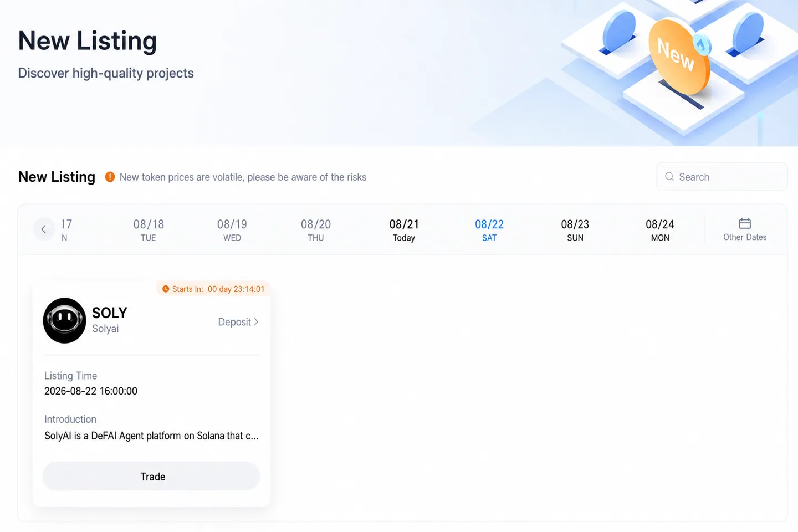798x532 pixels.
Task: Click the Starts In countdown badge
Action: [213, 289]
